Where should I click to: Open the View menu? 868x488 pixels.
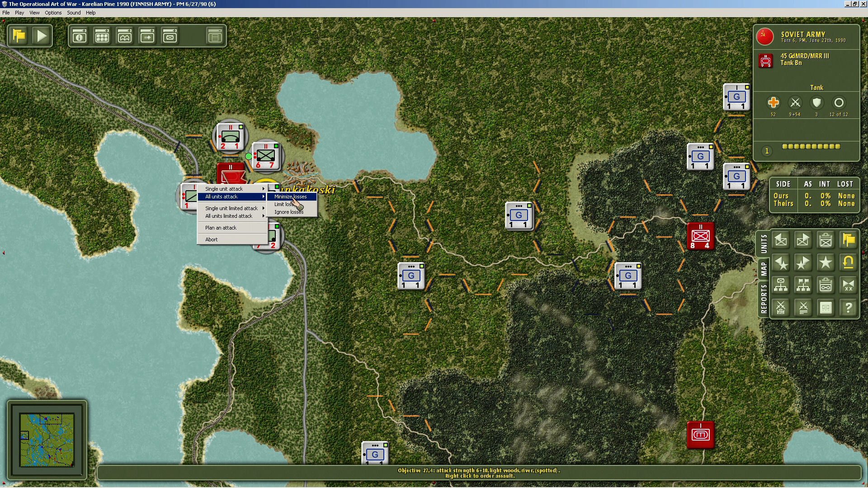pos(34,13)
